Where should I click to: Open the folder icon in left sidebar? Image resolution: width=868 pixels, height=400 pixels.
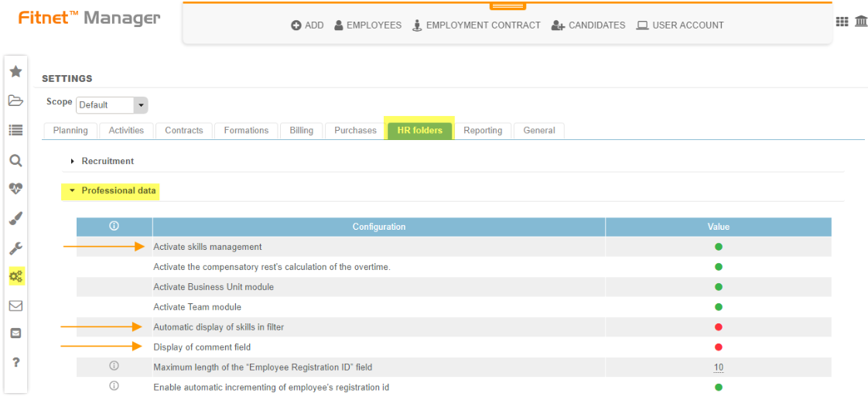tap(15, 101)
